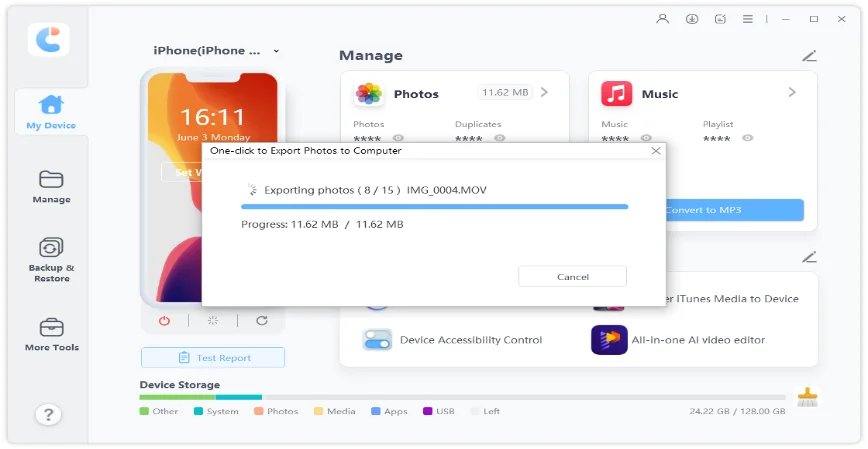Click the Exporting photos IMG_0004.MOV text
This screenshot has height=449, width=868.
[375, 190]
